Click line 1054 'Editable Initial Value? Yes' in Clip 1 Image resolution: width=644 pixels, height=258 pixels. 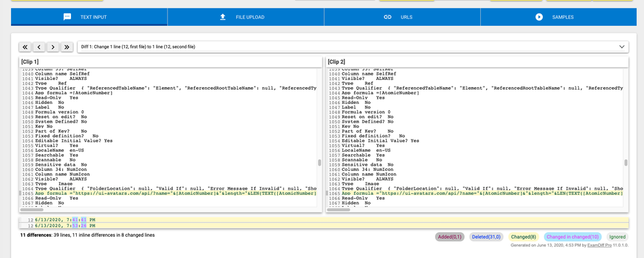point(74,141)
